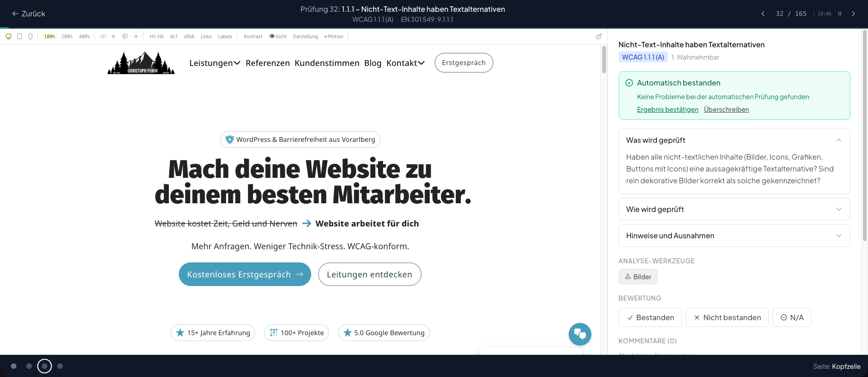Expand Hinweise und Ausnahmen section
Image resolution: width=868 pixels, height=377 pixels.
click(x=734, y=236)
